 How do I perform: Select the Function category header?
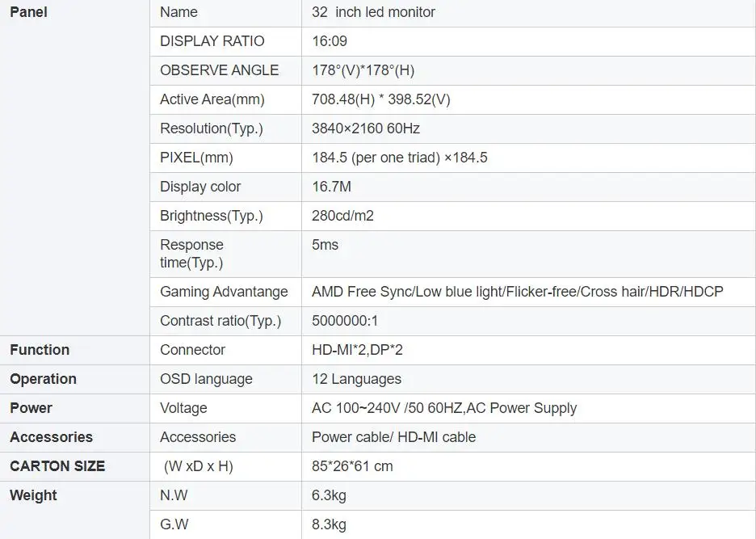click(x=40, y=350)
